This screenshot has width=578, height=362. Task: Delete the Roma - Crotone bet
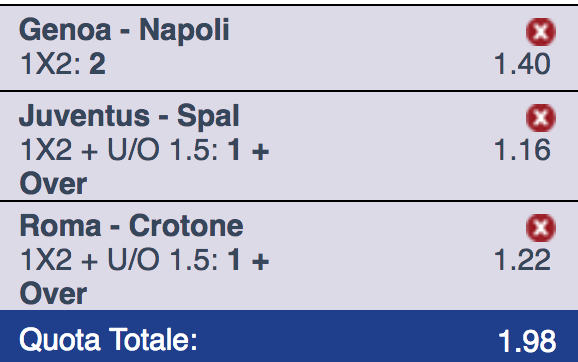pyautogui.click(x=541, y=228)
